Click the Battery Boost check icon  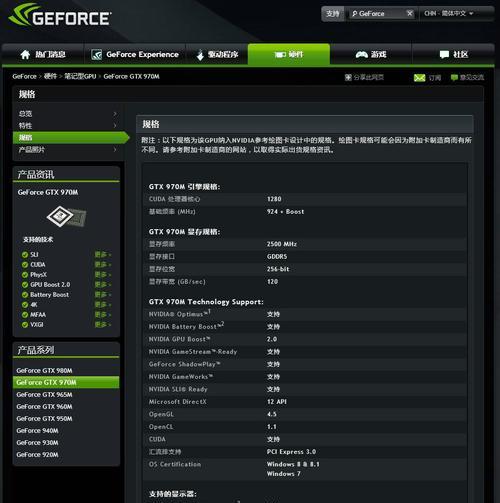pyautogui.click(x=25, y=295)
